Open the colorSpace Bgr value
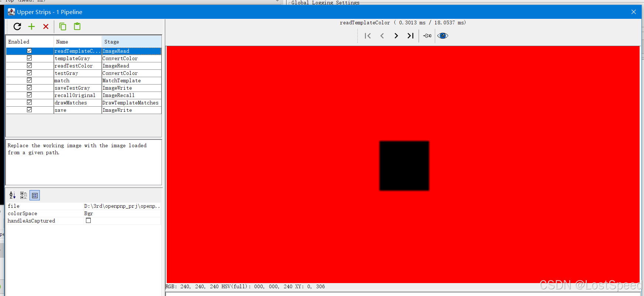Image resolution: width=644 pixels, height=296 pixels. point(122,213)
